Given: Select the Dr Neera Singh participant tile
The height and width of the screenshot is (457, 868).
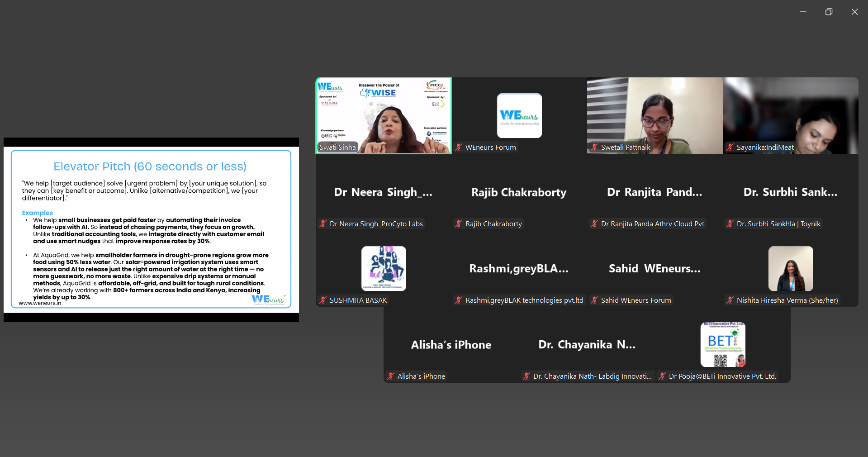Looking at the screenshot, I should click(384, 192).
